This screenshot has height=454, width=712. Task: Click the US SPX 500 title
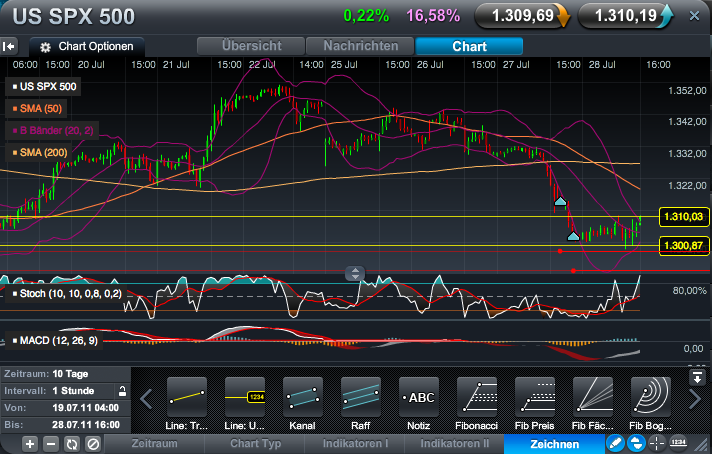coord(74,17)
